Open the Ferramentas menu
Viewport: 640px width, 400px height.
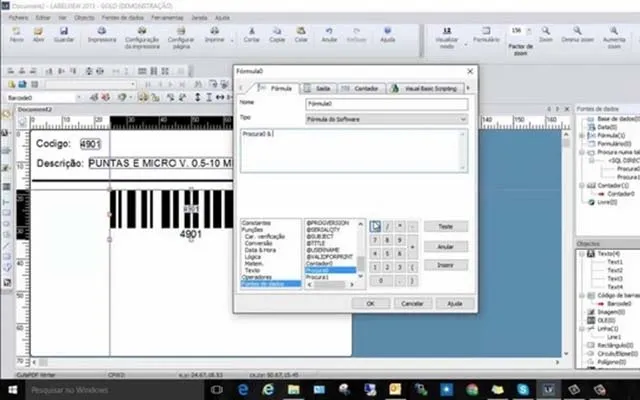point(167,18)
